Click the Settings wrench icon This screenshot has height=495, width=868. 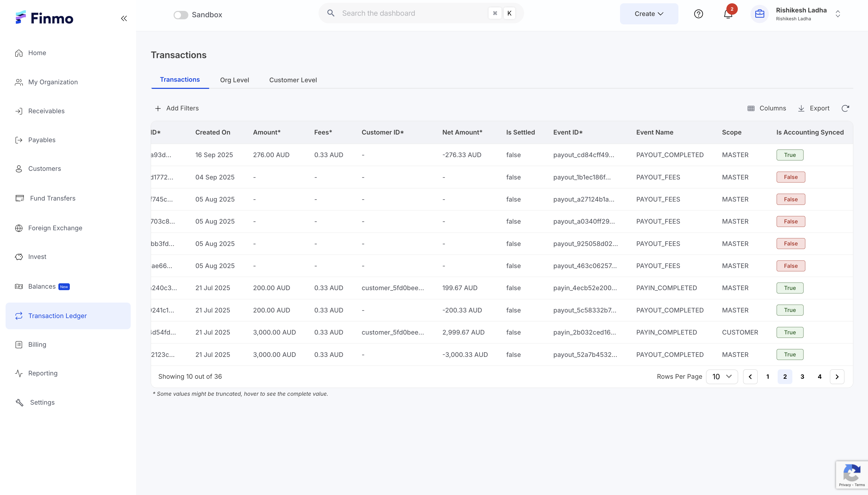(x=19, y=403)
